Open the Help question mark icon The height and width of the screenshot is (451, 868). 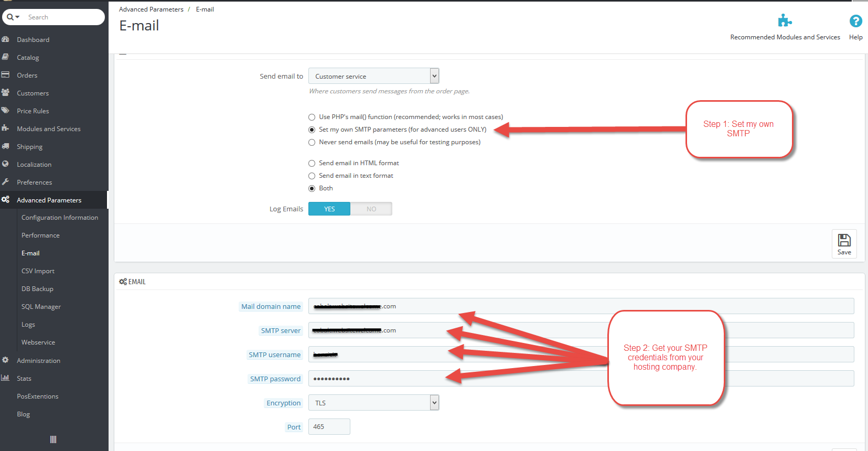click(855, 21)
